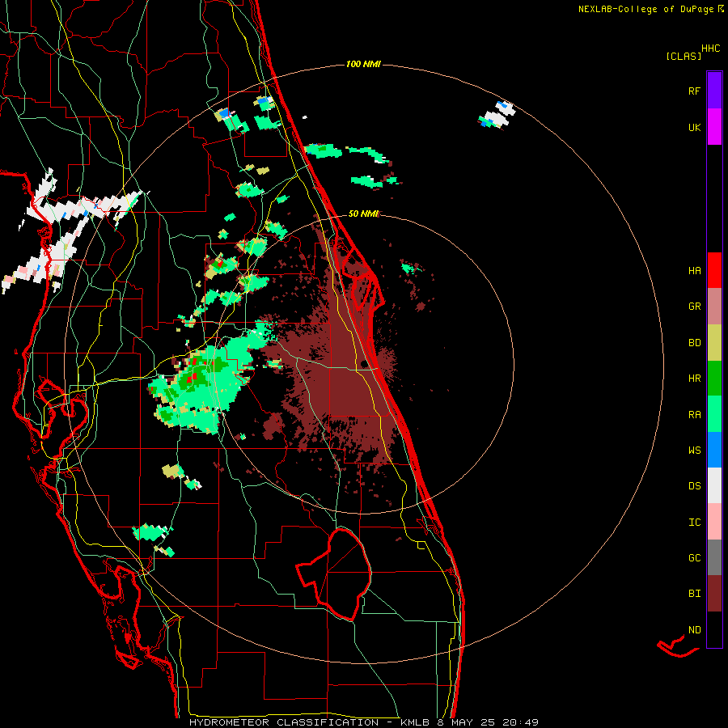Click the RF legend label
728x728 pixels.
tap(695, 91)
